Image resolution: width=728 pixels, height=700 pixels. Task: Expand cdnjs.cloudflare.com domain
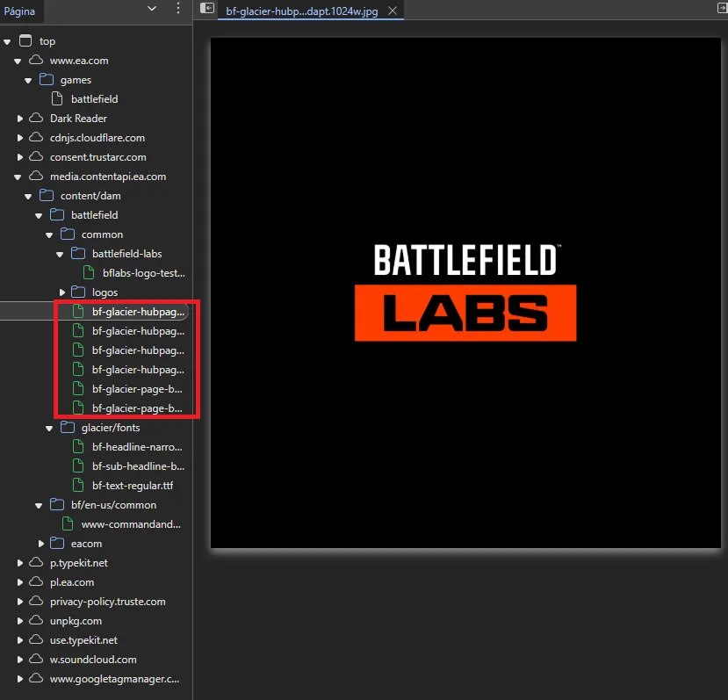coord(19,138)
